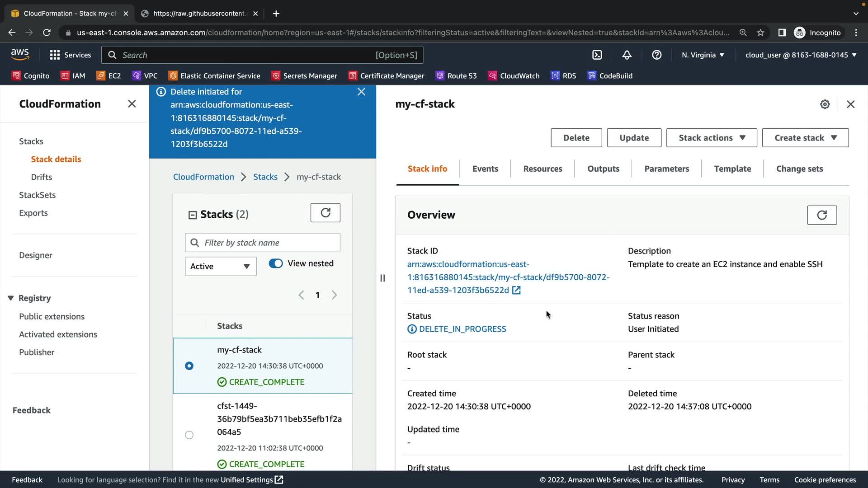The height and width of the screenshot is (488, 868).
Task: Switch to the Events tab
Action: pos(485,169)
